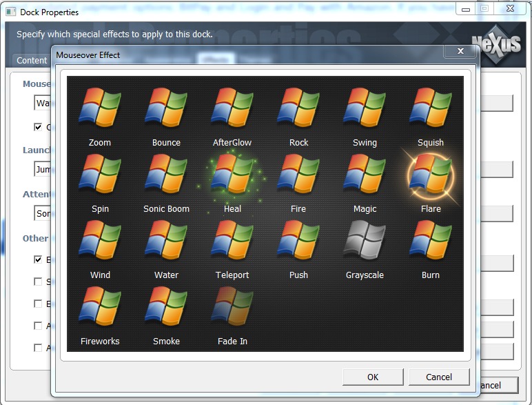Close the Dock Properties window
The height and width of the screenshot is (405, 532).
pyautogui.click(x=510, y=9)
